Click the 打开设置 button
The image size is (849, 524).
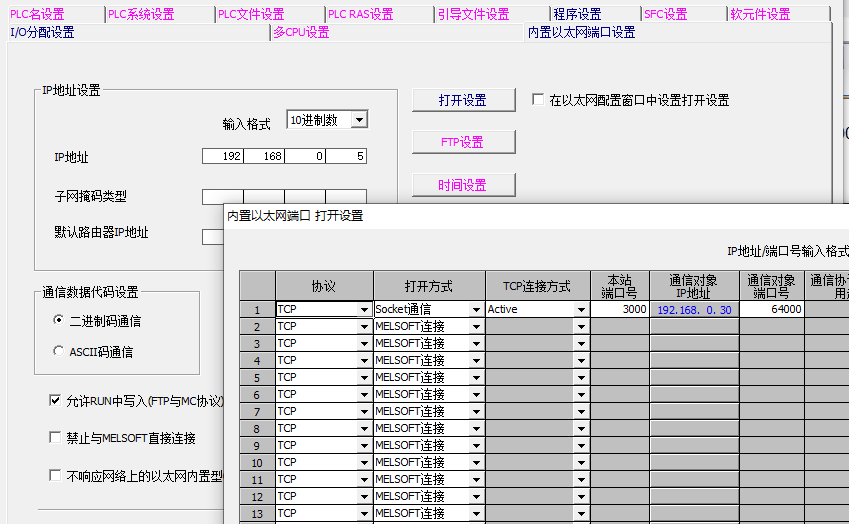[462, 100]
